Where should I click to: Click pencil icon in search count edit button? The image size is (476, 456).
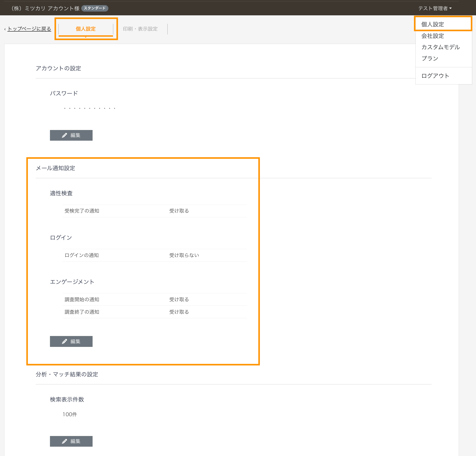pos(64,441)
